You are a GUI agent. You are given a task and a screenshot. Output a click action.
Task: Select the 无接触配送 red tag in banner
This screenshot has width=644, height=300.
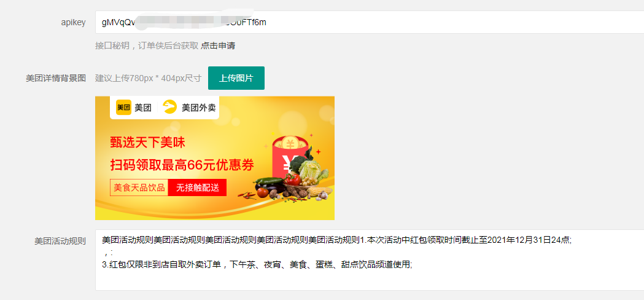[x=197, y=187]
